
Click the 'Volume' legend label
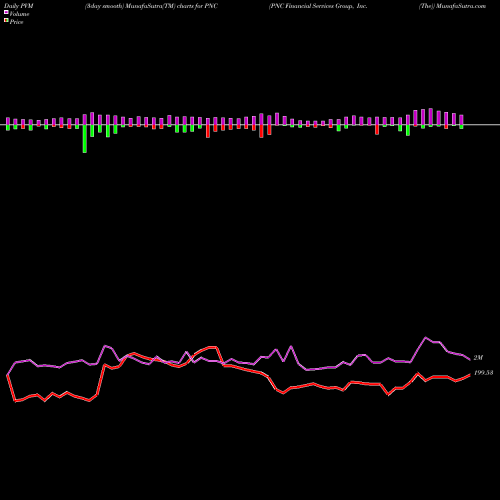[x=19, y=14]
